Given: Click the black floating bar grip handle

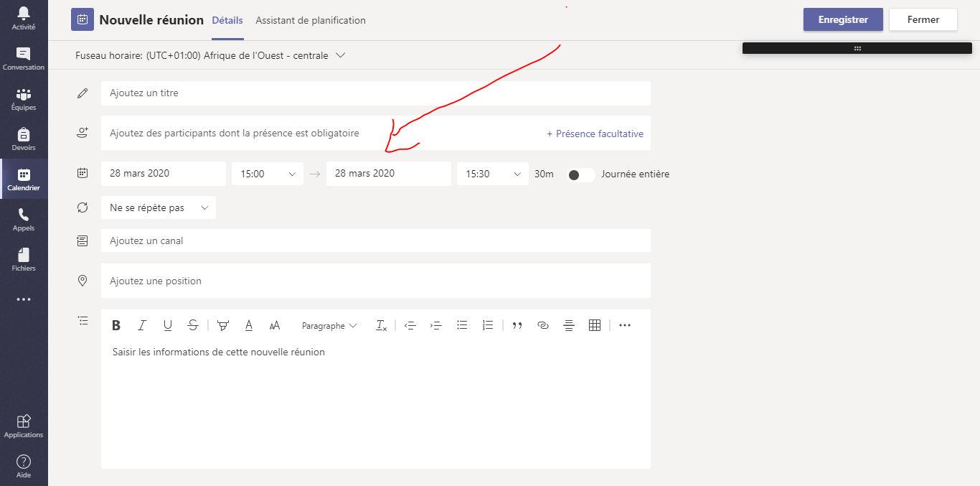Looking at the screenshot, I should (x=857, y=48).
